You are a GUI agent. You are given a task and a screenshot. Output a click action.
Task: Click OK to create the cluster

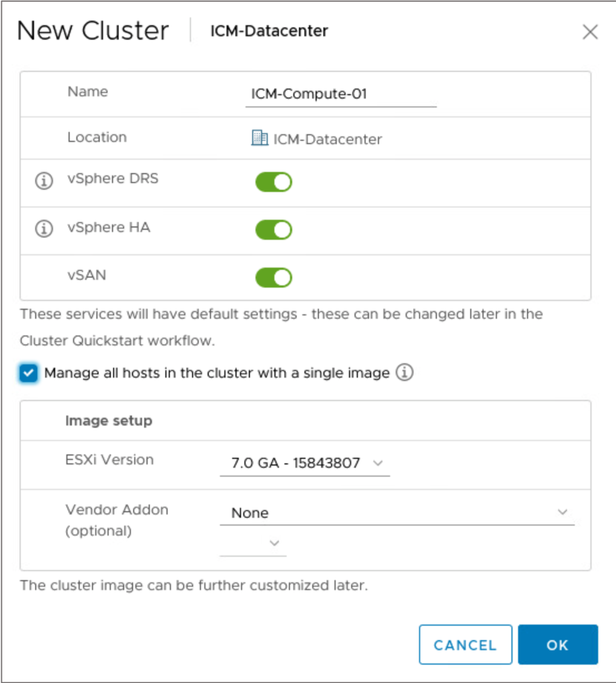[x=558, y=645]
